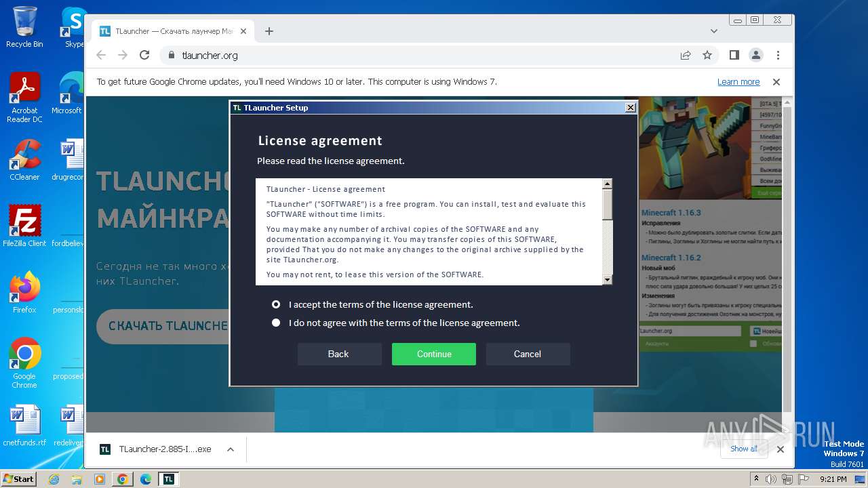
Task: Switch to TLauncher taskbar button
Action: pyautogui.click(x=169, y=479)
